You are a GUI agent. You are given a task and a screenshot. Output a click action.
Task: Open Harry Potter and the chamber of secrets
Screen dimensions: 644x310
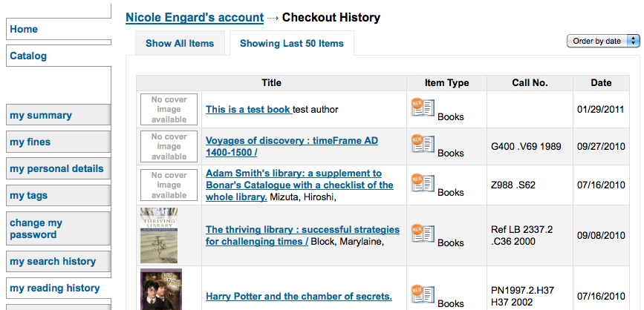click(299, 296)
